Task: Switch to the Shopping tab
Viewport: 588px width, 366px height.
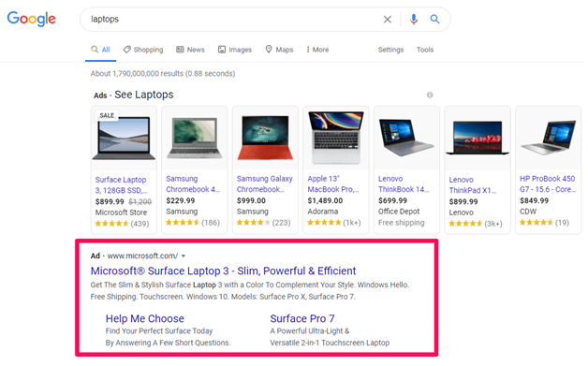Action: point(143,50)
